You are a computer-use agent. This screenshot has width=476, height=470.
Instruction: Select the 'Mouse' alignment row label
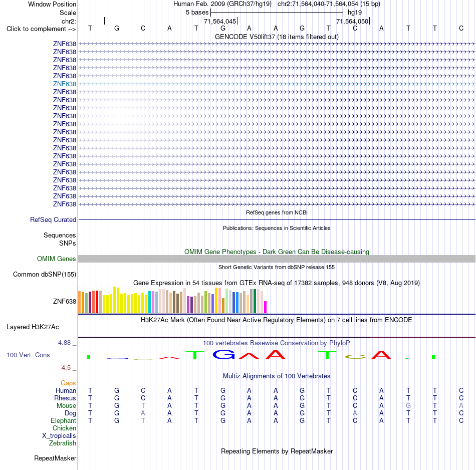click(66, 406)
